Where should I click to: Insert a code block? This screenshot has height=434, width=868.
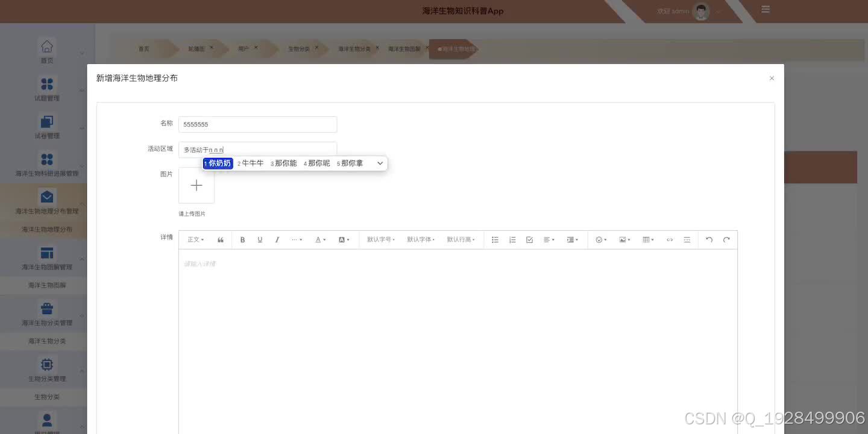(x=670, y=240)
